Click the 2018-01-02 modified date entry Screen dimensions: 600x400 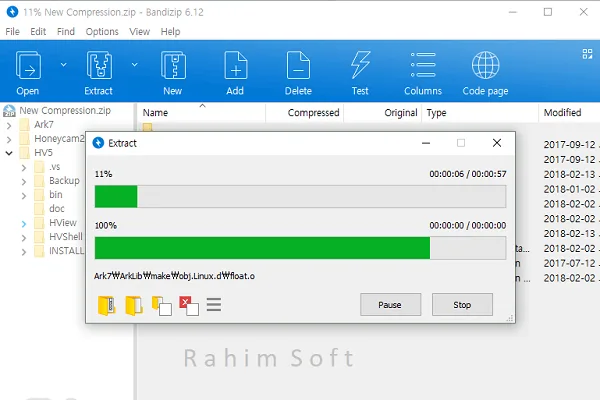569,189
